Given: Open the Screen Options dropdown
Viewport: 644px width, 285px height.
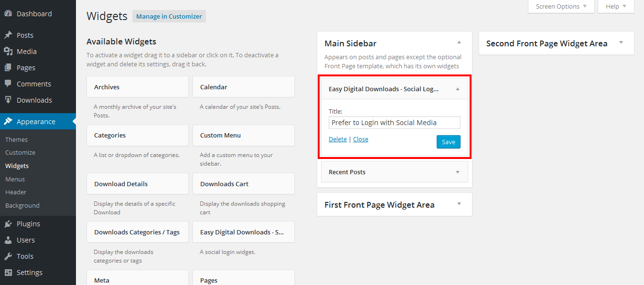Looking at the screenshot, I should 561,7.
